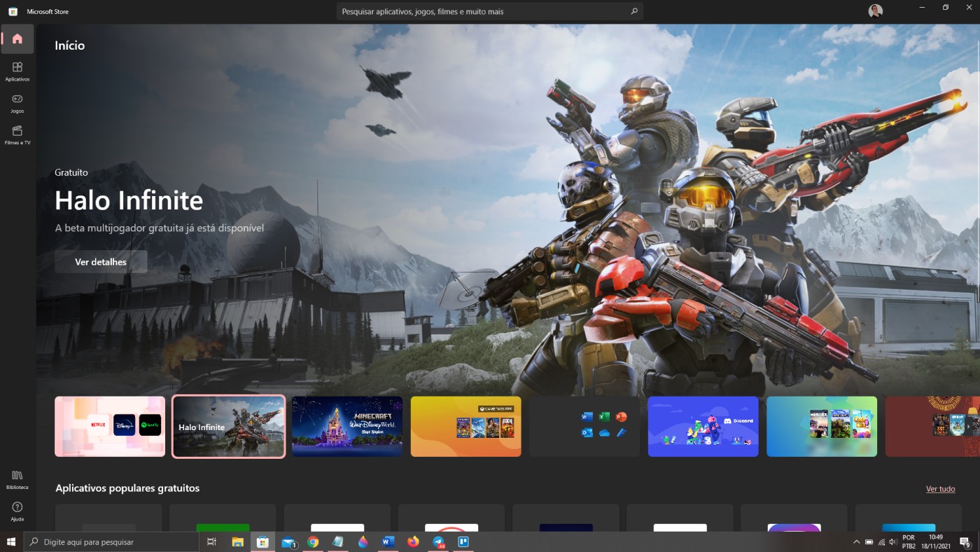Image resolution: width=980 pixels, height=552 pixels.
Task: Open the notification center icon
Action: click(965, 541)
